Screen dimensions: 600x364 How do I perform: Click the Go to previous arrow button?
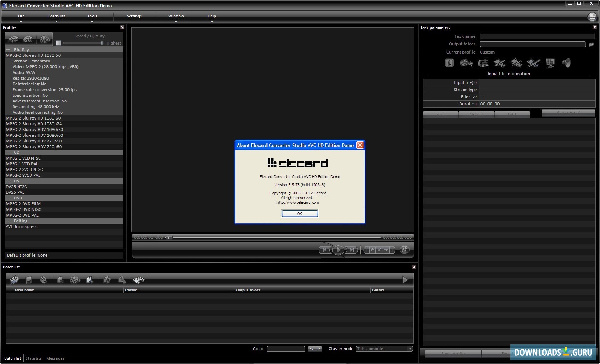click(311, 349)
